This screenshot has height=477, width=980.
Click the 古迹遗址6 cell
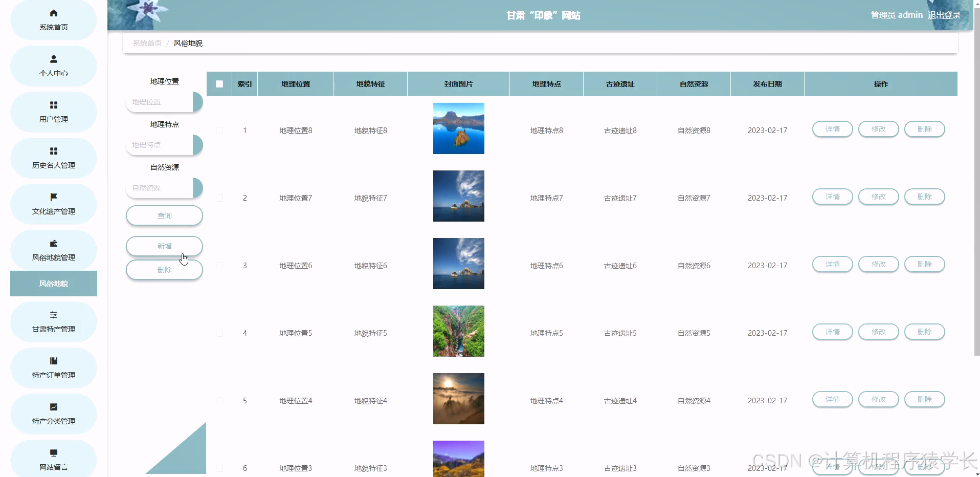pyautogui.click(x=620, y=266)
